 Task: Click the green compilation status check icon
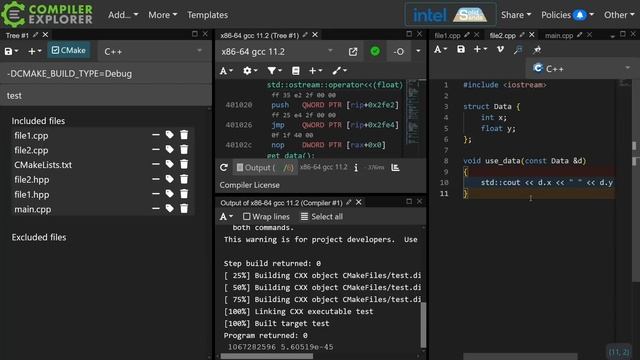pos(375,51)
